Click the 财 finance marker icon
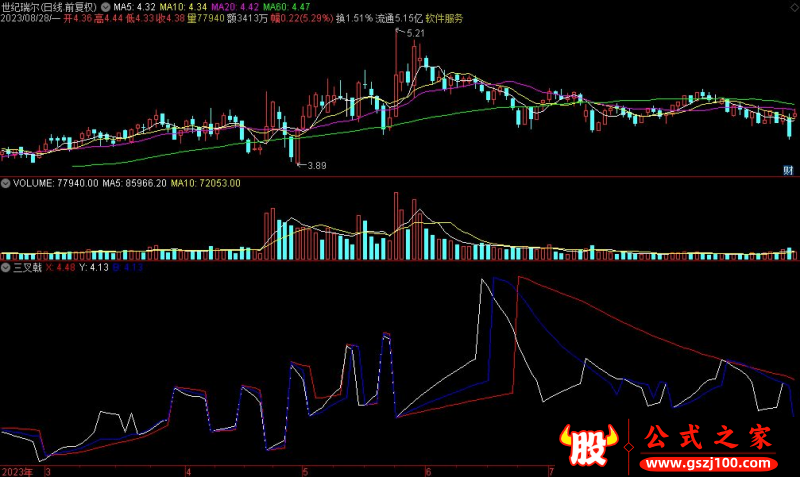The image size is (800, 477). (x=788, y=170)
